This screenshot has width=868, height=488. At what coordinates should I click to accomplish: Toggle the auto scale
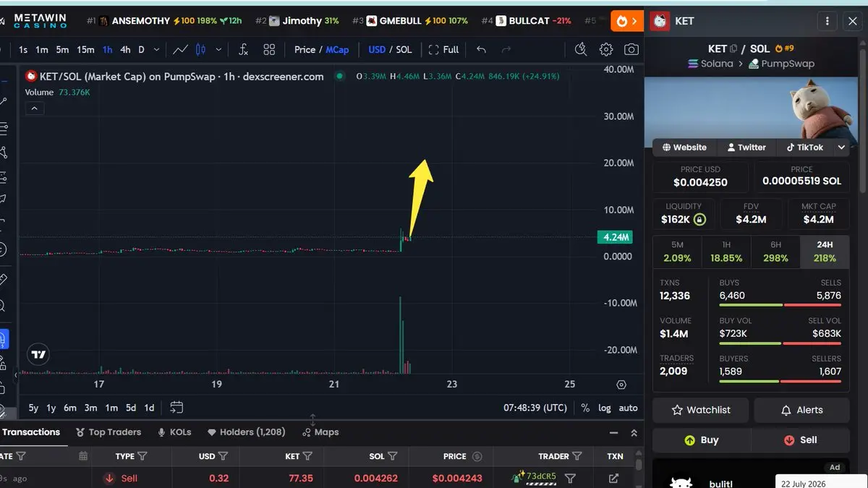pos(629,408)
